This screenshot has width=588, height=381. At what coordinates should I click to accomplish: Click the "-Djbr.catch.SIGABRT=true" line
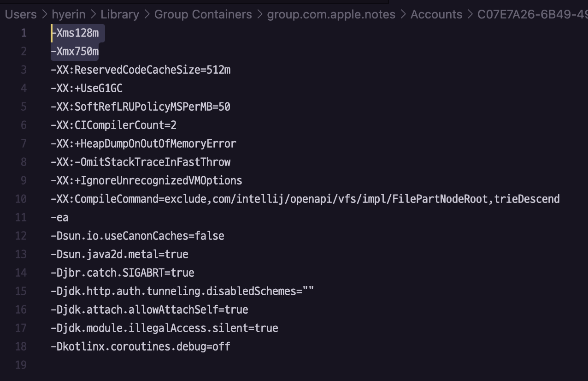pos(122,273)
